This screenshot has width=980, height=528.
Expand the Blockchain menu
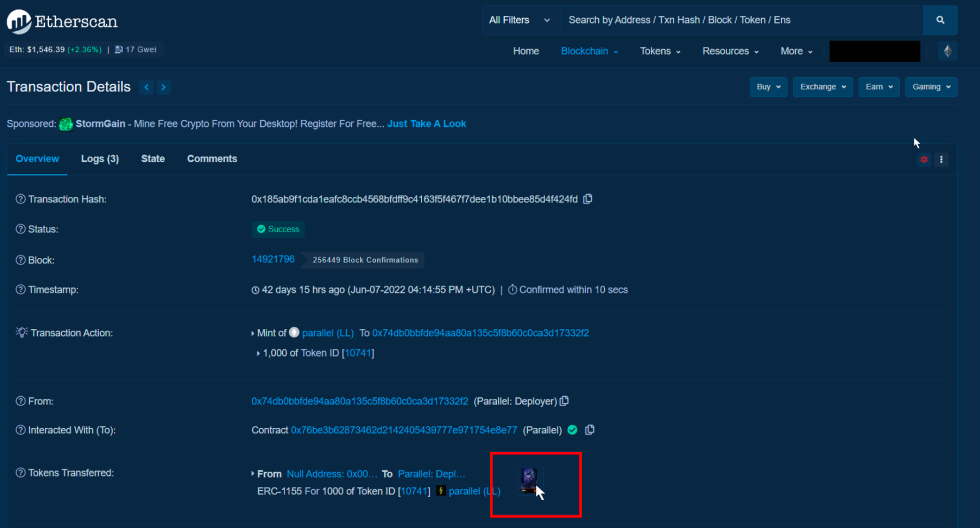pos(589,51)
